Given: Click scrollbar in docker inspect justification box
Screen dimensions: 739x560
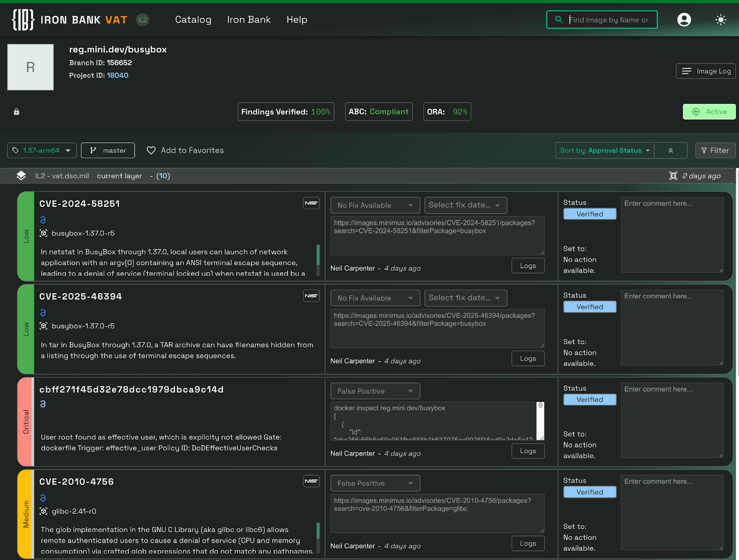Looking at the screenshot, I should click(540, 406).
